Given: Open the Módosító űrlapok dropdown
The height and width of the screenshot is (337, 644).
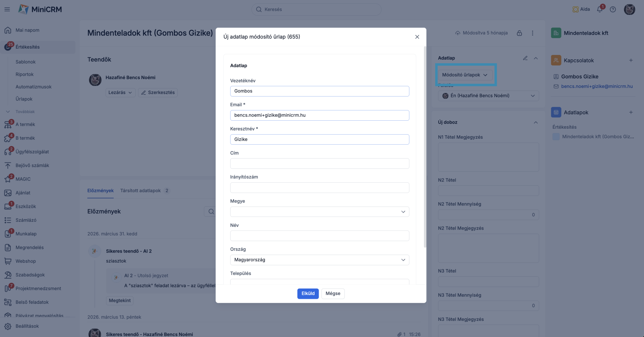Looking at the screenshot, I should [465, 75].
